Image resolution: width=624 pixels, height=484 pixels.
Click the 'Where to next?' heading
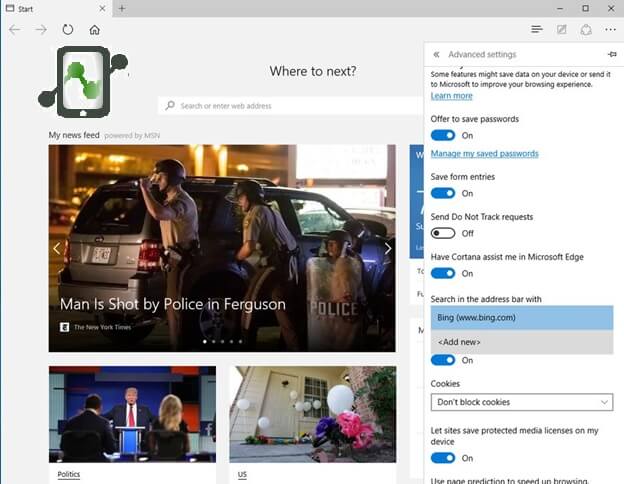(313, 71)
